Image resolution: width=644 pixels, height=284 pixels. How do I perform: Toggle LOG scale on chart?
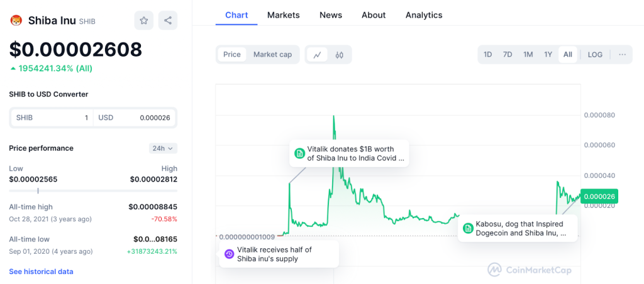tap(595, 55)
